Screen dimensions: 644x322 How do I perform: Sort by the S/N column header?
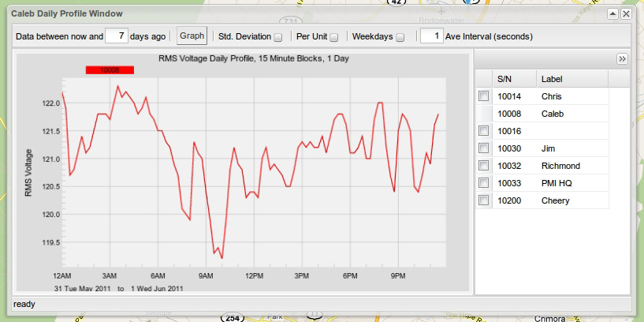coord(514,79)
